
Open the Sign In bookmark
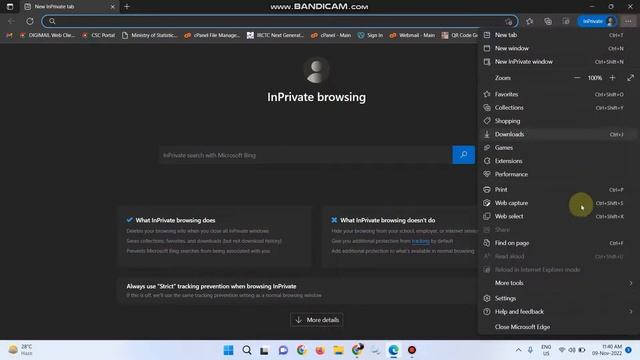tap(370, 36)
